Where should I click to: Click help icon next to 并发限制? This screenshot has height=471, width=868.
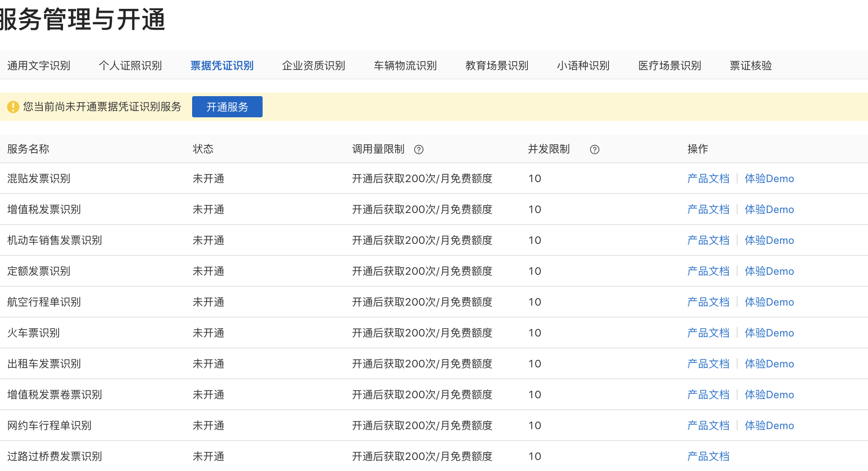594,150
